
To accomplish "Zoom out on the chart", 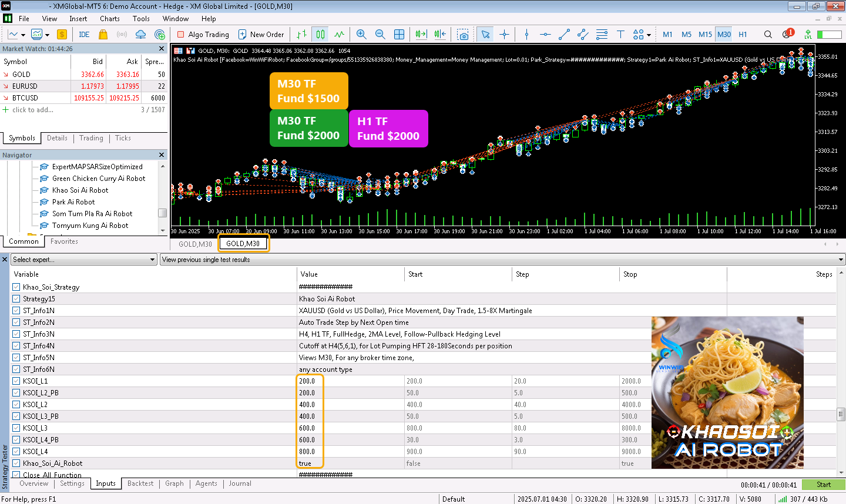I will 380,35.
